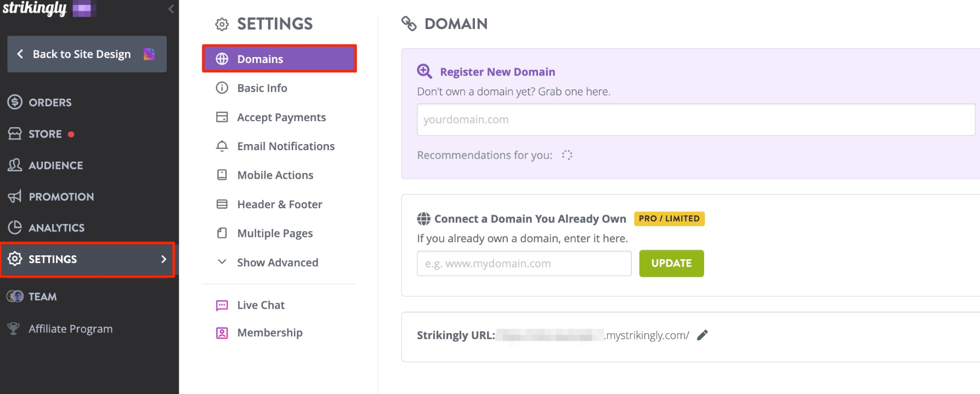Click the Accept Payments card icon

pos(222,117)
